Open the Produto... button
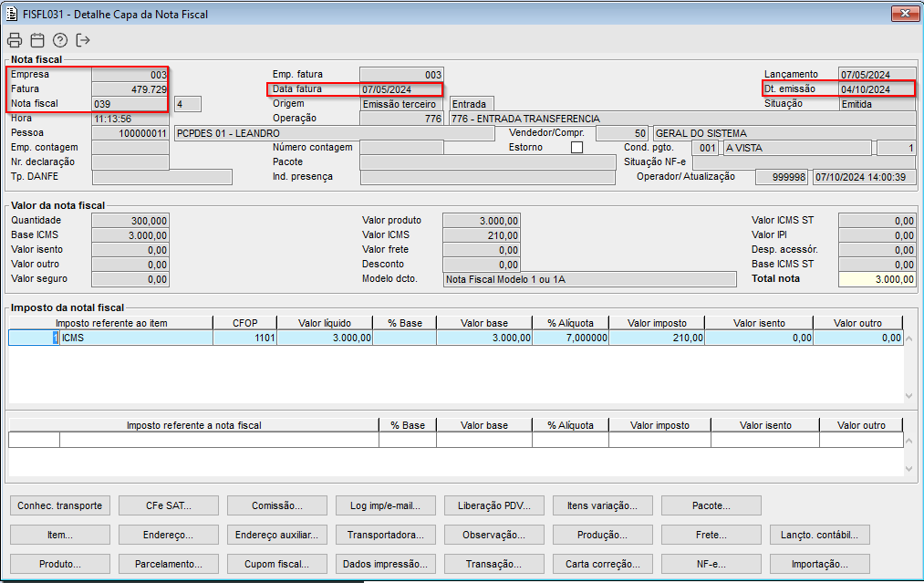Screen dimensions: 924x583 click(60, 564)
